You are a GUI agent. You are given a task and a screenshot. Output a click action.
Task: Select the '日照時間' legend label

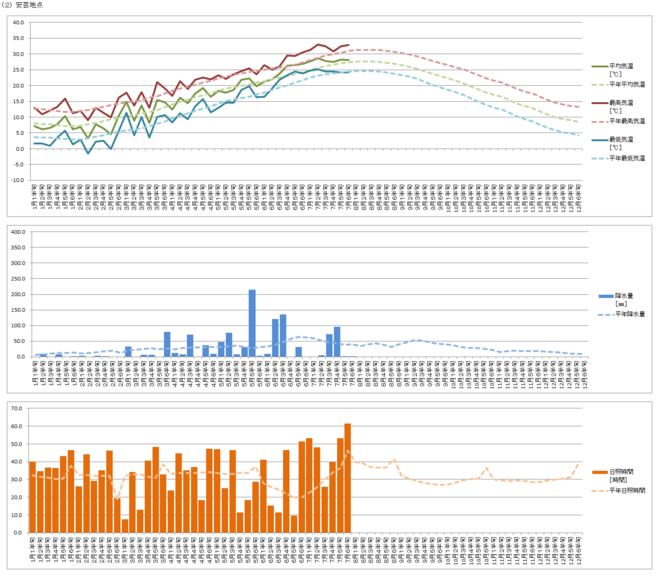pyautogui.click(x=621, y=472)
